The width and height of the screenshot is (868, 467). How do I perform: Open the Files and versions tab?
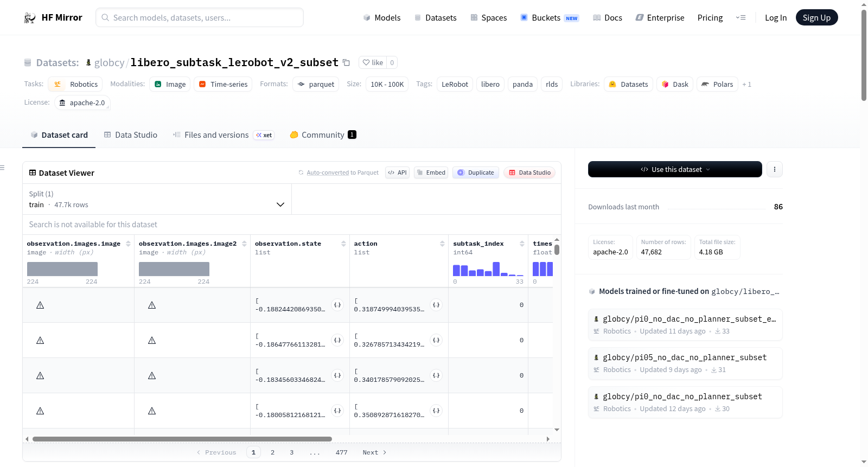point(224,135)
